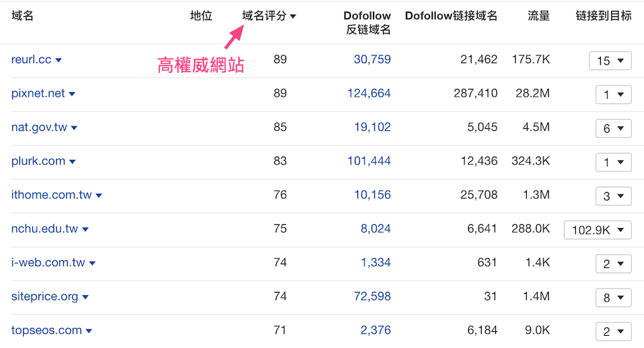Expand the caret next to ithome.com.tw

point(99,195)
